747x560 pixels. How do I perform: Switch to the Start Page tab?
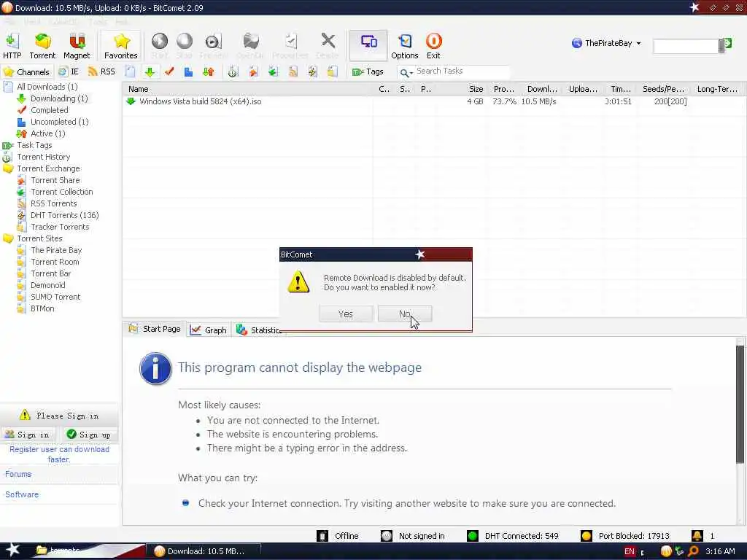tap(155, 329)
